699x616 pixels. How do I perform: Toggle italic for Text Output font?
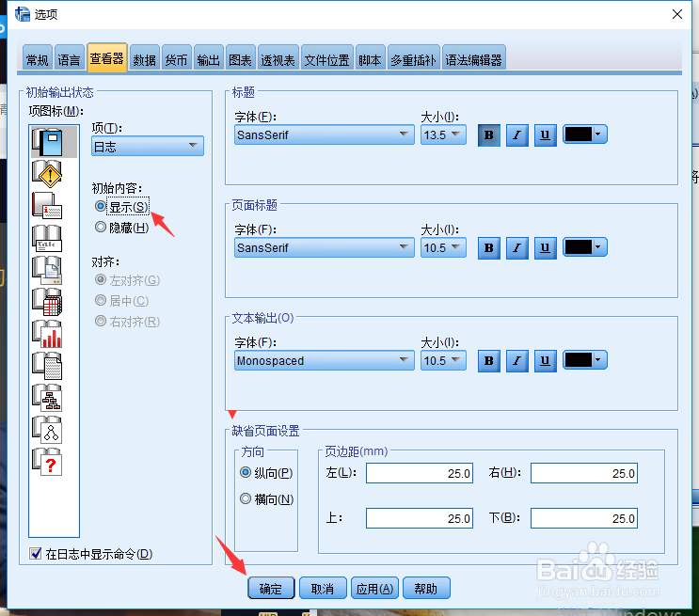(516, 360)
